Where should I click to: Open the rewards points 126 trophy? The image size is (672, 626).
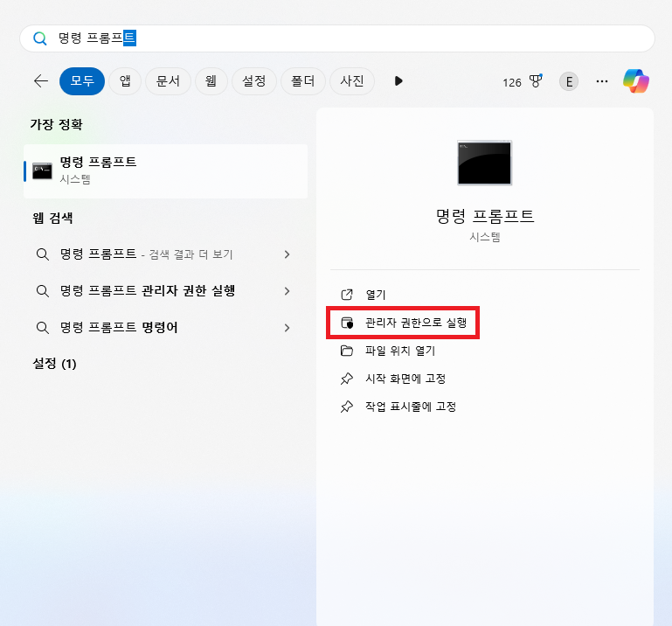(x=523, y=81)
